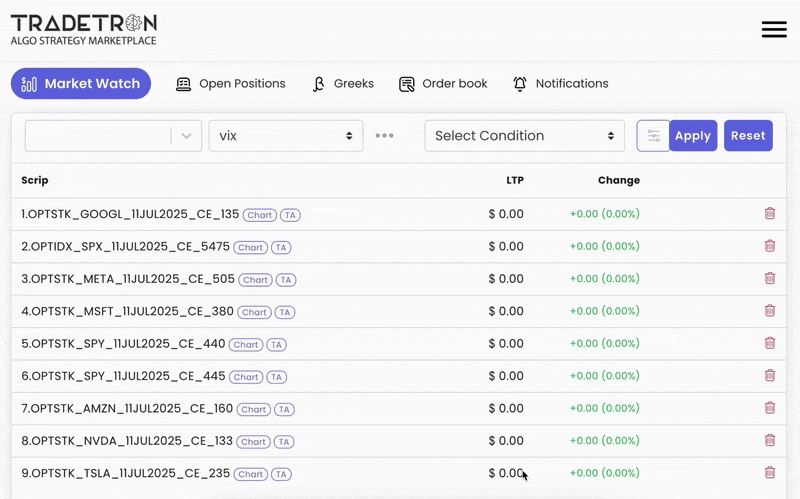
Task: Open TA for SPY_11JUL2025_CE_440
Action: coord(277,345)
